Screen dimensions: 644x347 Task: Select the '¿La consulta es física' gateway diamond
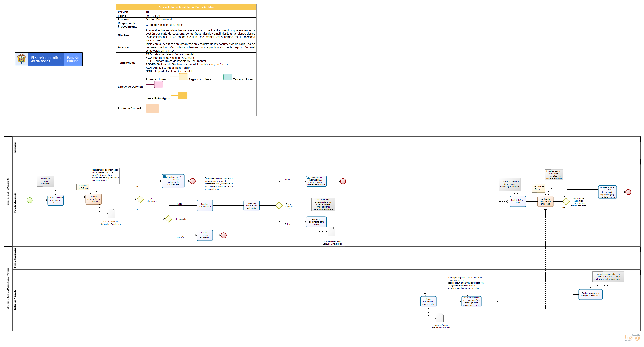[169, 219]
